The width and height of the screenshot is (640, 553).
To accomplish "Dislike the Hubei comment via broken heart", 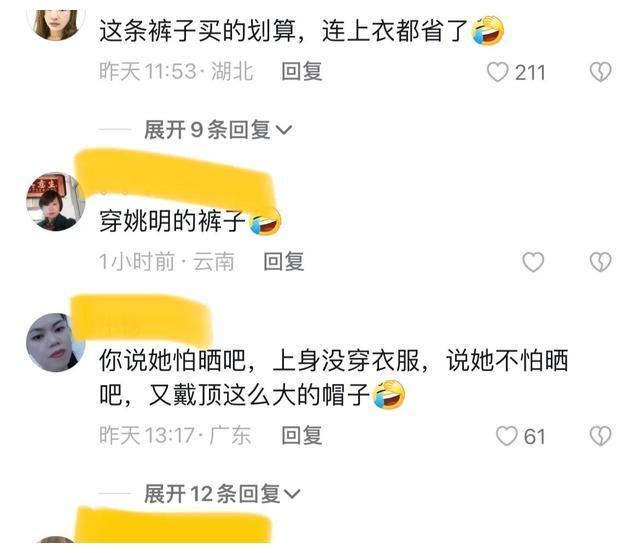I will (x=600, y=72).
